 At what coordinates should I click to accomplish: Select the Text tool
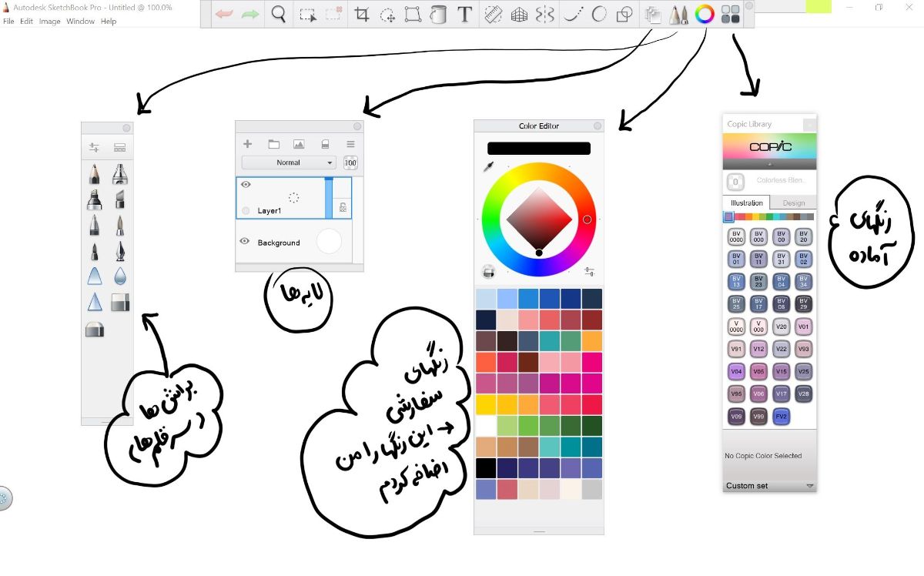(x=464, y=15)
